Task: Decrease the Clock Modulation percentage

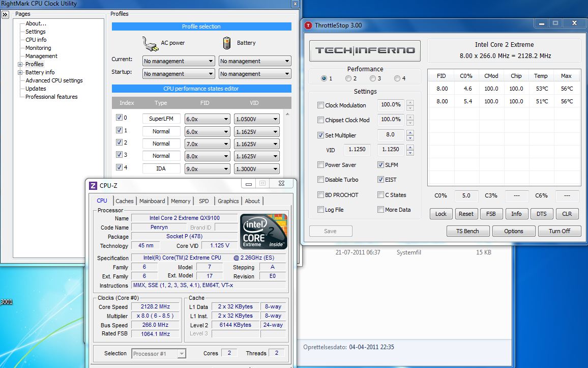Action: pyautogui.click(x=410, y=108)
